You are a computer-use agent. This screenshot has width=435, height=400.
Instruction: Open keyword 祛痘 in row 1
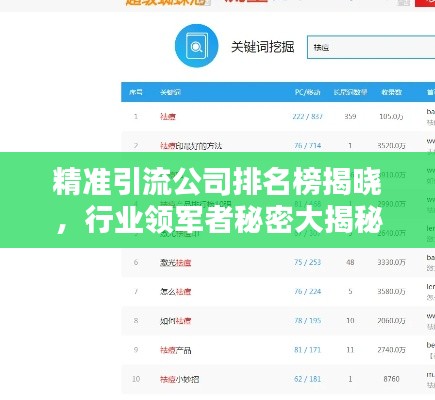click(x=168, y=116)
